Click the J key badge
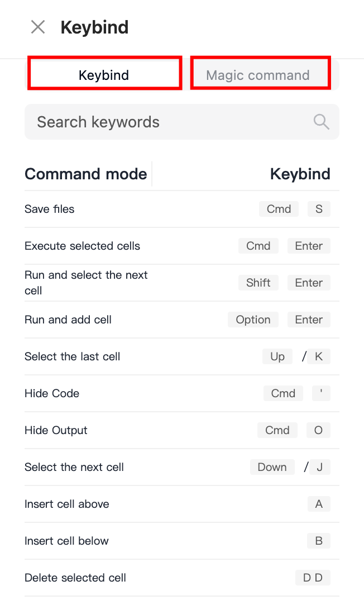Viewport: 364px width, 600px height. point(320,467)
